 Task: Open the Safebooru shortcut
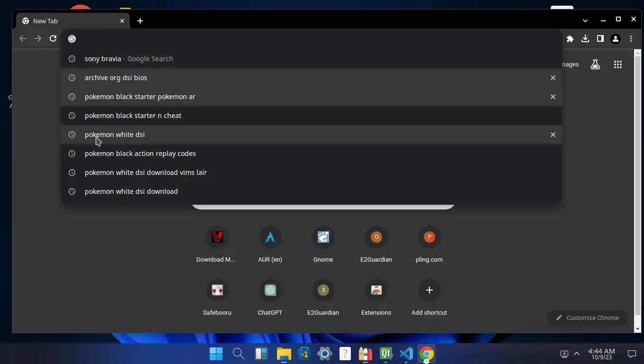pyautogui.click(x=217, y=297)
